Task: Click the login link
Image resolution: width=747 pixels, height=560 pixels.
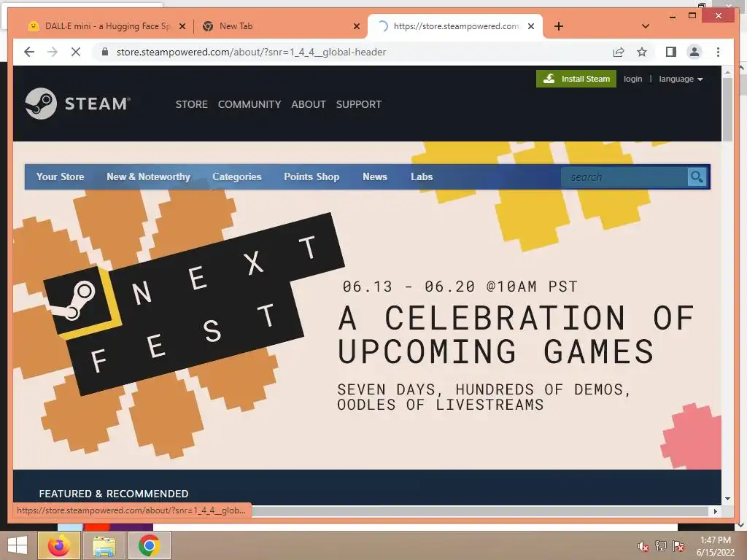Action: [632, 79]
